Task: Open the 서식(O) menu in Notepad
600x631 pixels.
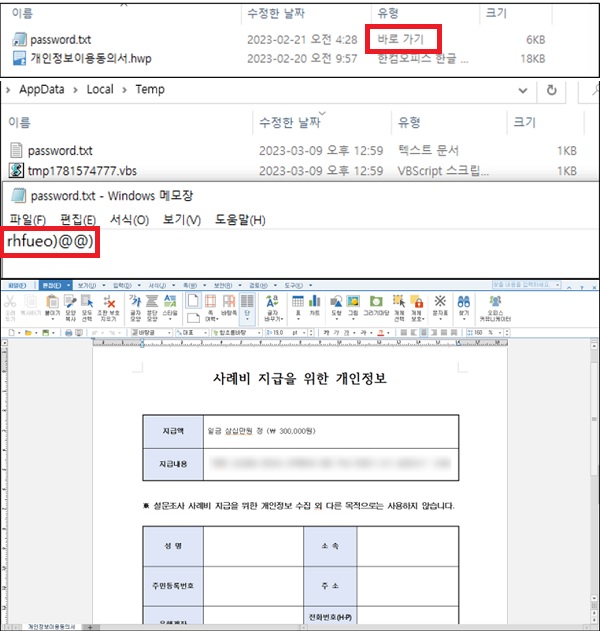Action: coord(129,220)
